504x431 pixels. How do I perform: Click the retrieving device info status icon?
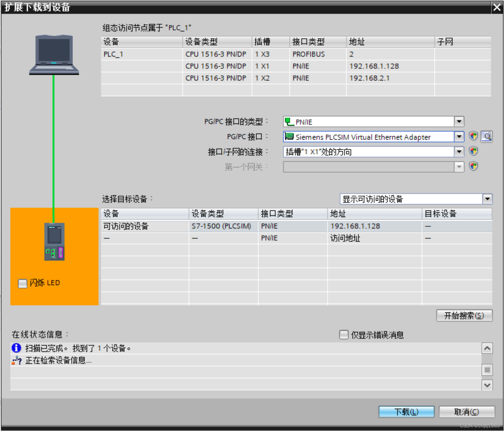pos(16,360)
